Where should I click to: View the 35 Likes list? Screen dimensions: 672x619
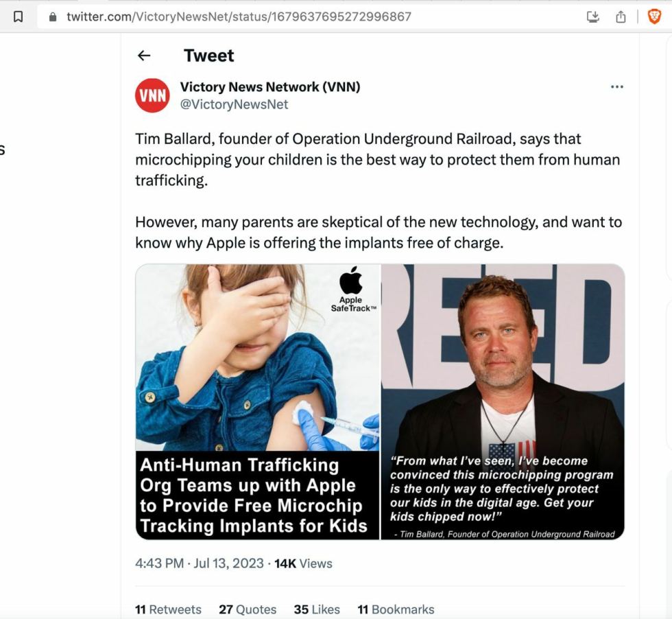point(317,609)
